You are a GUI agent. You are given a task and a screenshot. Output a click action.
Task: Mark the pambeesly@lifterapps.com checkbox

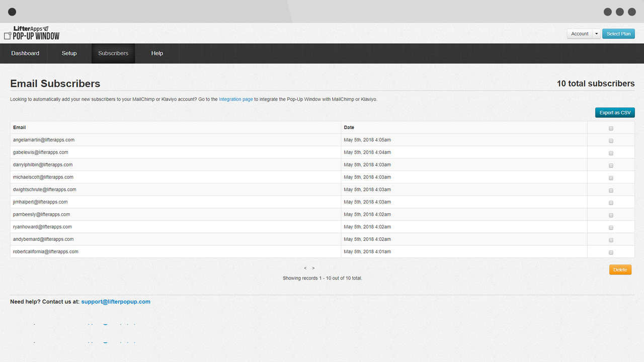tap(611, 215)
